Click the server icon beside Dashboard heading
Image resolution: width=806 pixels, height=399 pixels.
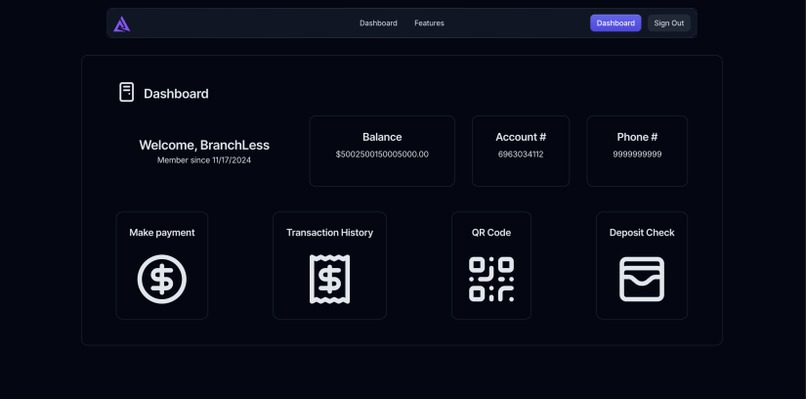[126, 92]
